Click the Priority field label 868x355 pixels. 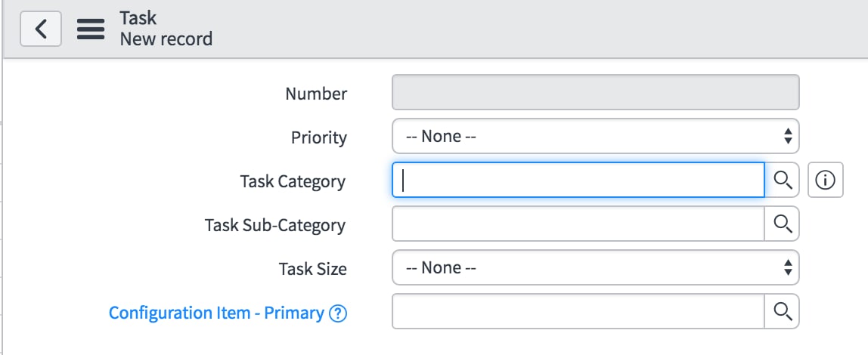click(x=319, y=137)
